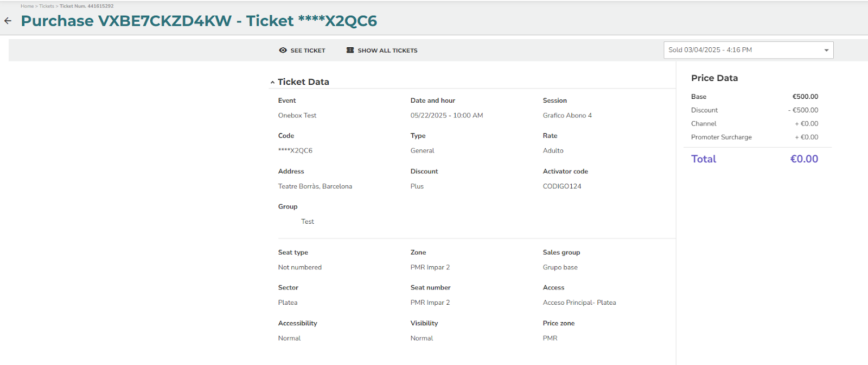Go to Home breadcrumb

coord(27,6)
